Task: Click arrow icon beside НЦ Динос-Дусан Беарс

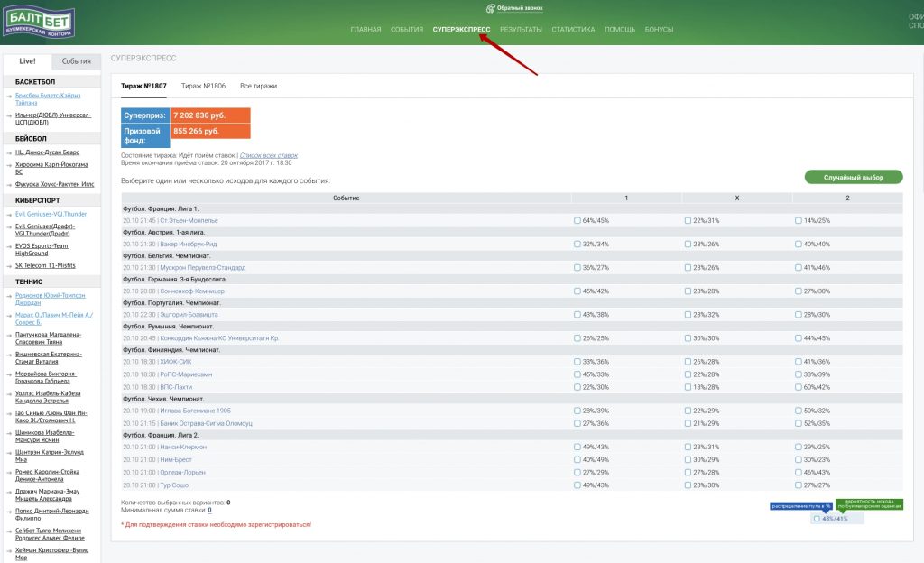Action: (x=8, y=152)
